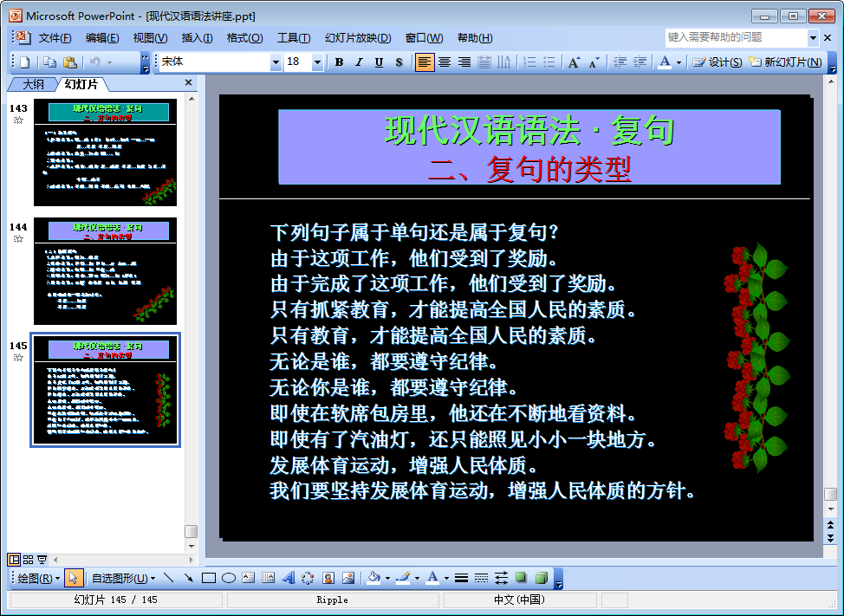Toggle text Shadow formatting

pyautogui.click(x=399, y=62)
